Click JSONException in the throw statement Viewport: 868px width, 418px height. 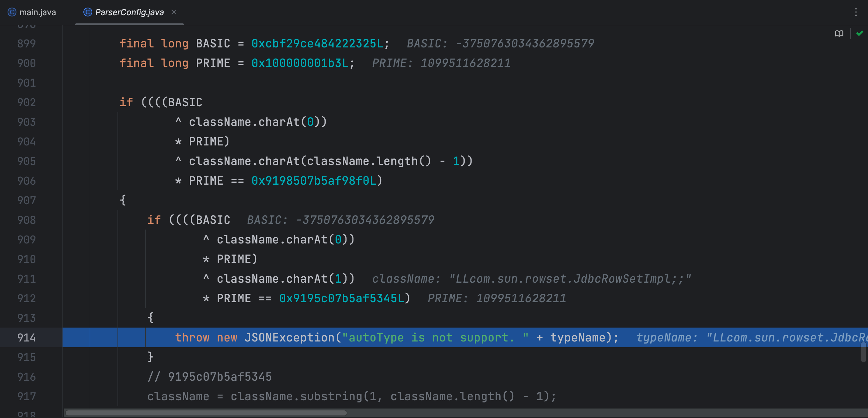tap(289, 337)
